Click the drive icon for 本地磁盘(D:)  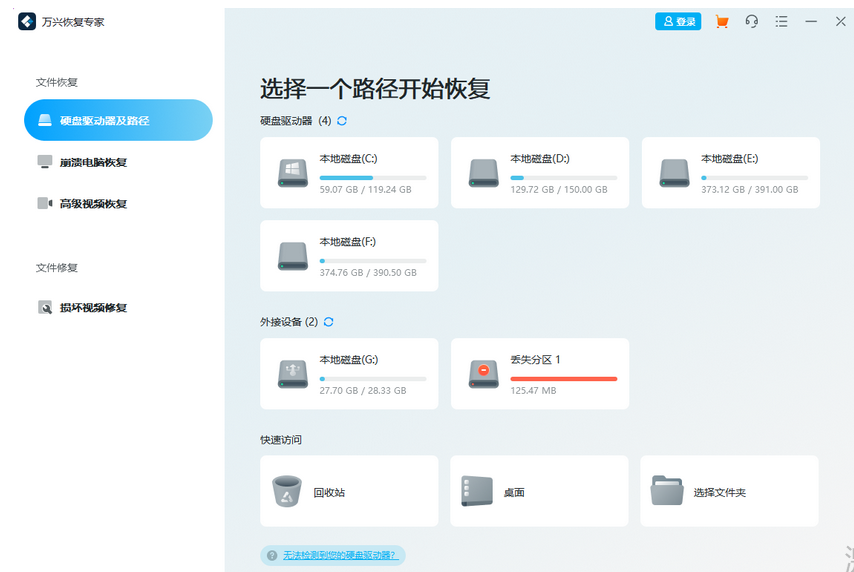coord(484,173)
